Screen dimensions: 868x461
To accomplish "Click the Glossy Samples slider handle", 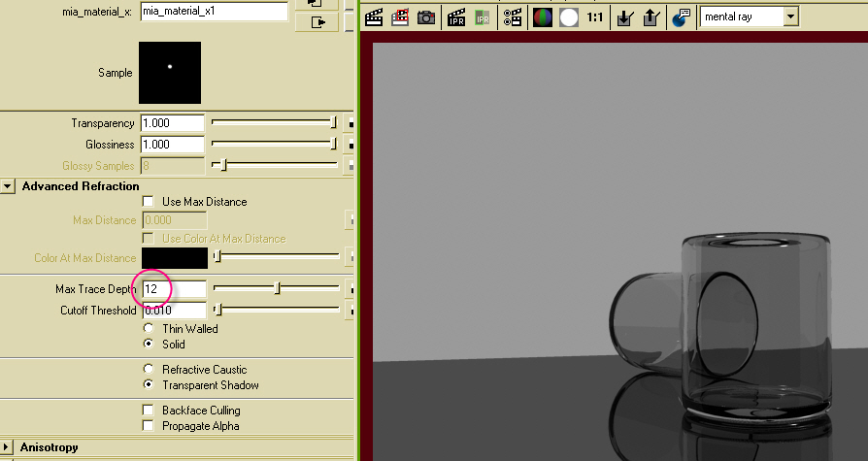I will point(223,165).
